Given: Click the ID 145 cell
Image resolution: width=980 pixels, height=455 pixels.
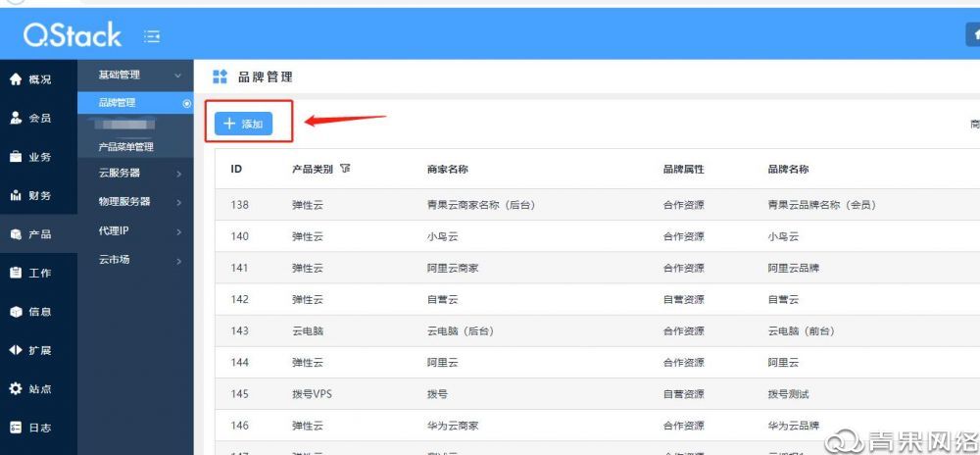Looking at the screenshot, I should click(x=239, y=394).
